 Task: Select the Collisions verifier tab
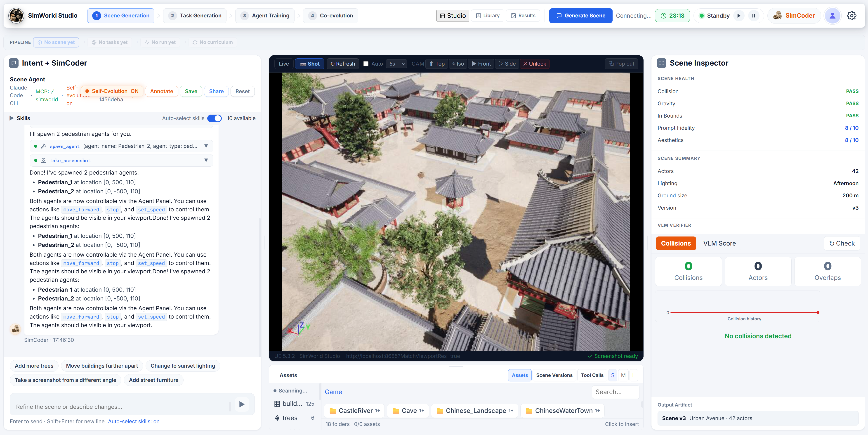pos(676,243)
